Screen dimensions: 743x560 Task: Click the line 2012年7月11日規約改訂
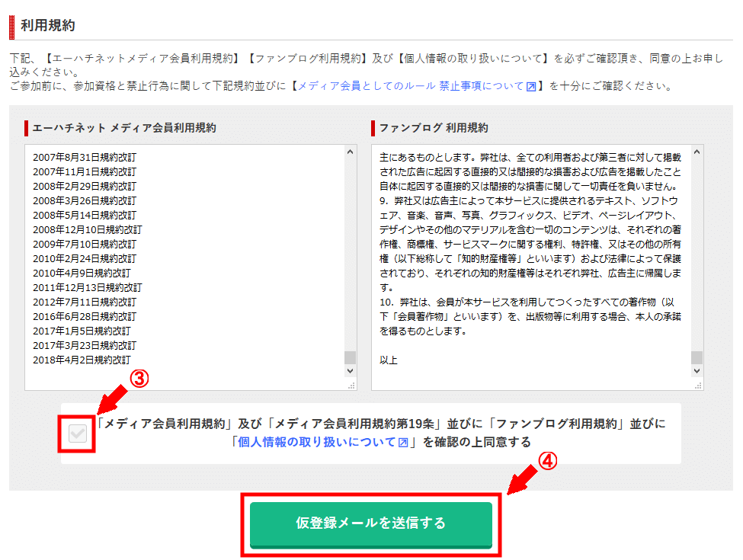pos(85,302)
